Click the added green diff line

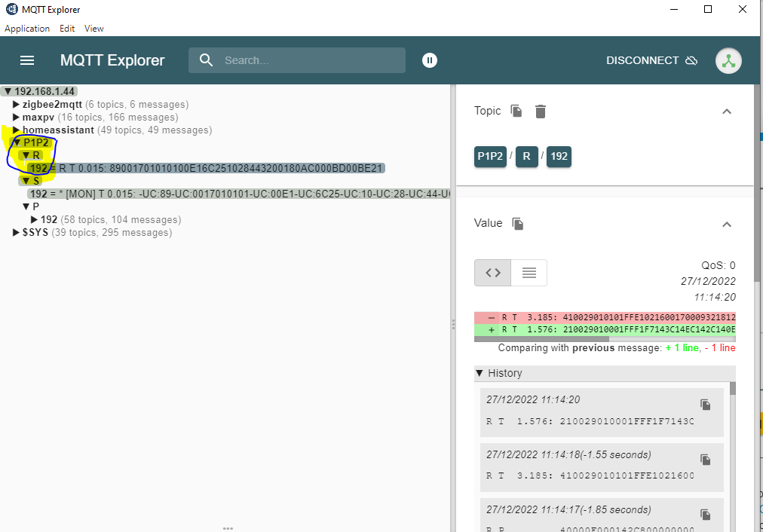pos(605,330)
